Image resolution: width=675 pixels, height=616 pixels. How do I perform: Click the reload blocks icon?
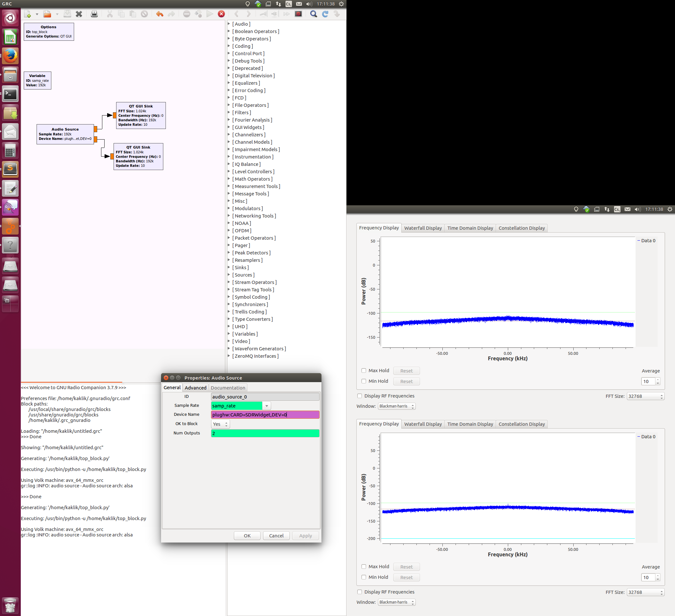(325, 14)
